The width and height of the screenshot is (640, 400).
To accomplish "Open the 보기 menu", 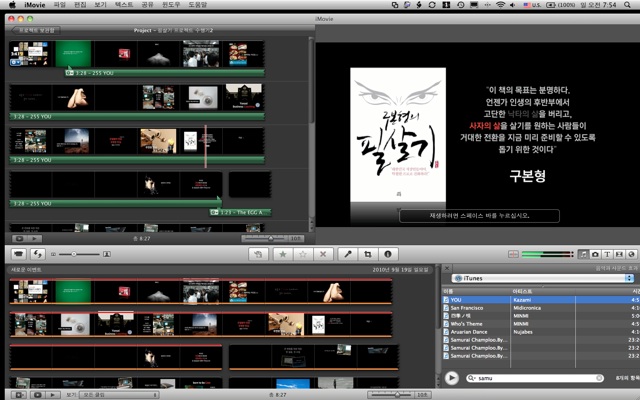I will coord(100,4).
